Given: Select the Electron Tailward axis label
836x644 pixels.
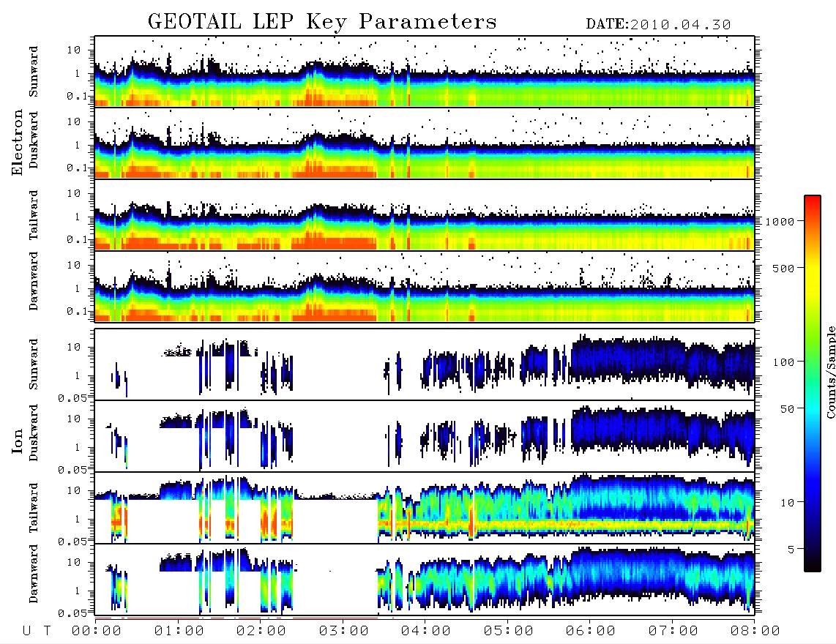Looking at the screenshot, I should click(x=34, y=215).
